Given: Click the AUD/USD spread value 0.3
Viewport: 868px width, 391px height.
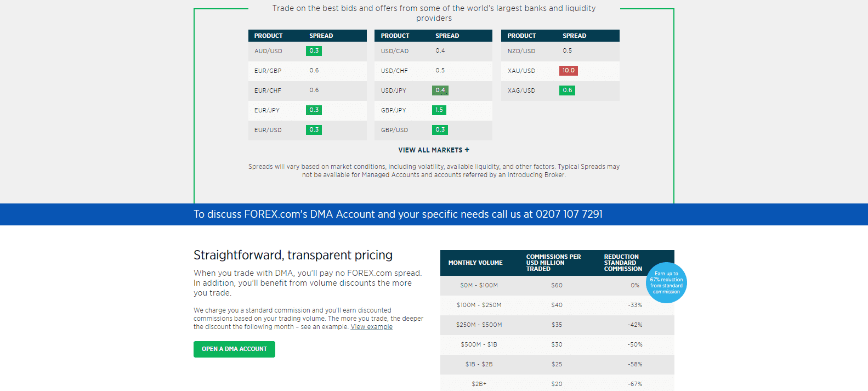Looking at the screenshot, I should pyautogui.click(x=314, y=51).
